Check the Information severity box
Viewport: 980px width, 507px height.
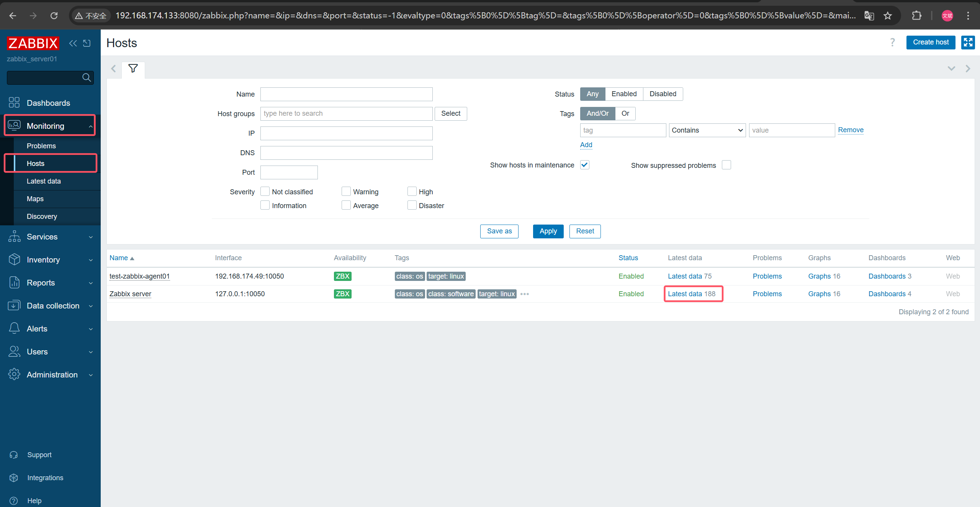(265, 205)
